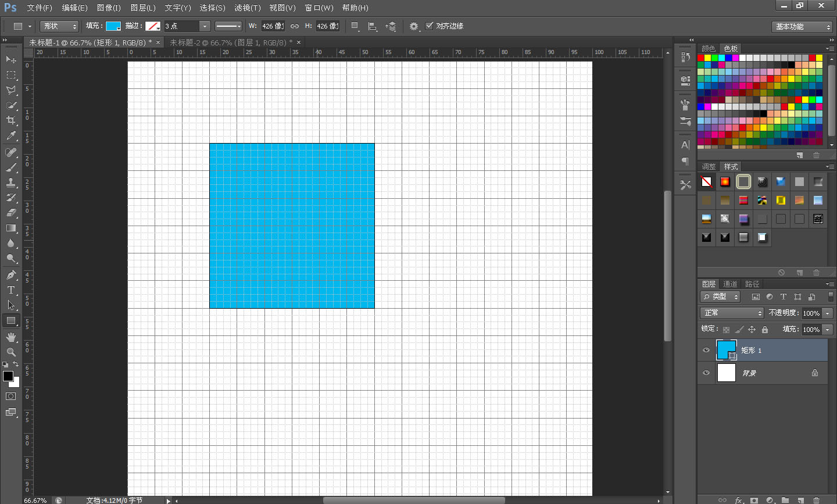Click the delete layer trash icon
Viewport: 837px width, 504px height.
(x=816, y=500)
